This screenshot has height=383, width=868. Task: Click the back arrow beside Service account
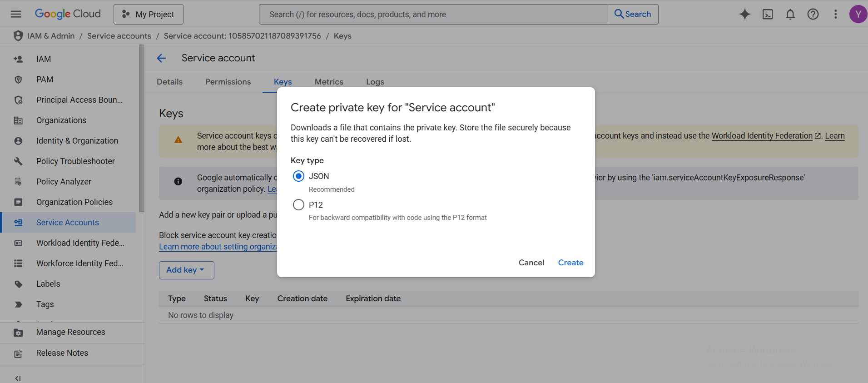point(161,58)
